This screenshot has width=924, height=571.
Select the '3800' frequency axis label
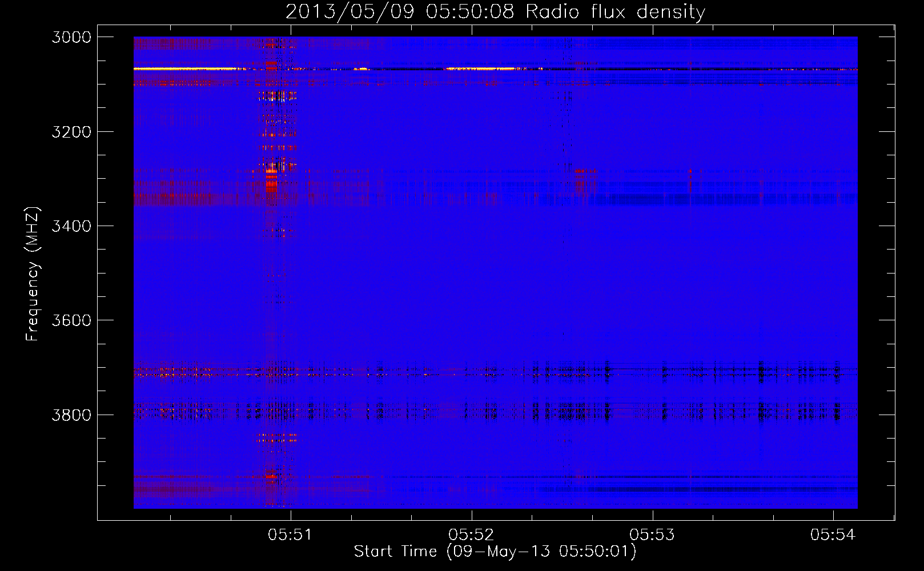coord(71,415)
